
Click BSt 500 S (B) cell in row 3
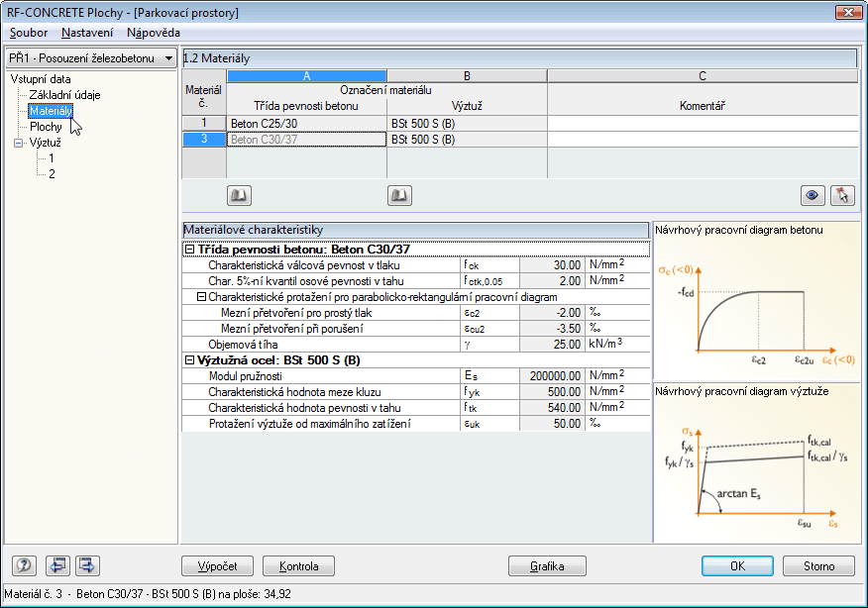tap(467, 140)
